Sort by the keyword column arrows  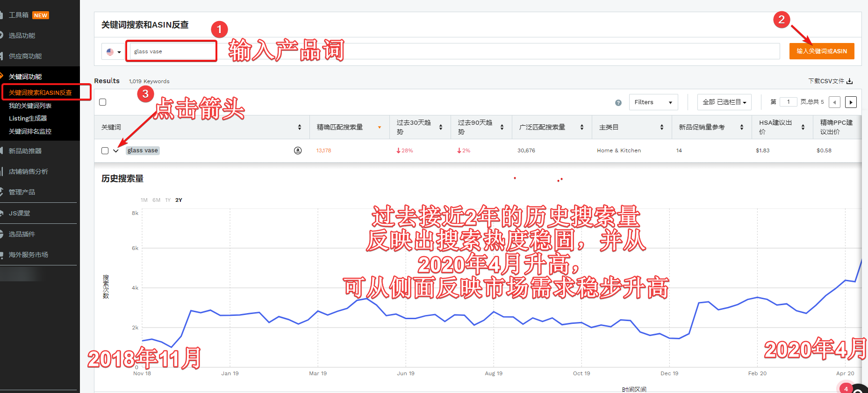(x=300, y=127)
